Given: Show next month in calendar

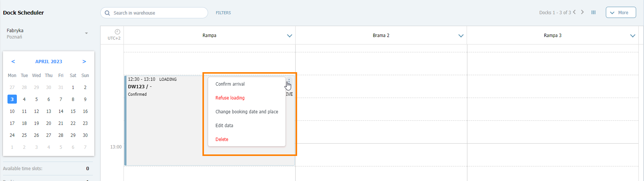Looking at the screenshot, I should (x=84, y=61).
